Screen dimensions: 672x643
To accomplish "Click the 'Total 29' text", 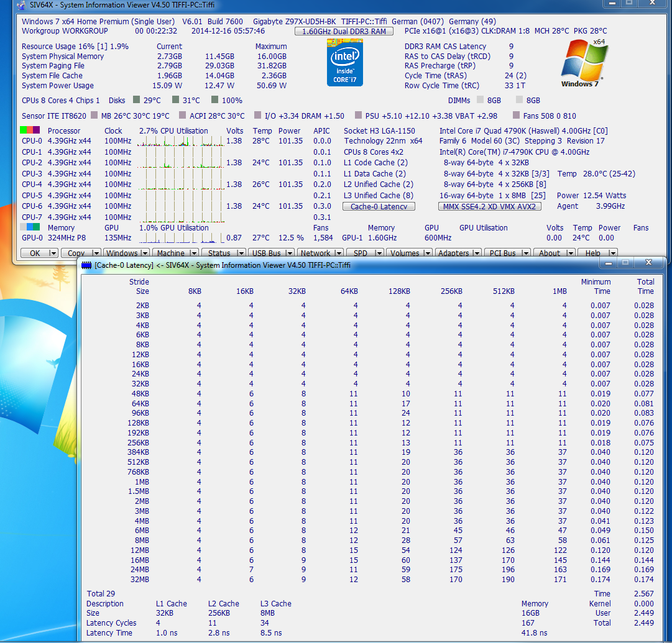I will click(101, 593).
